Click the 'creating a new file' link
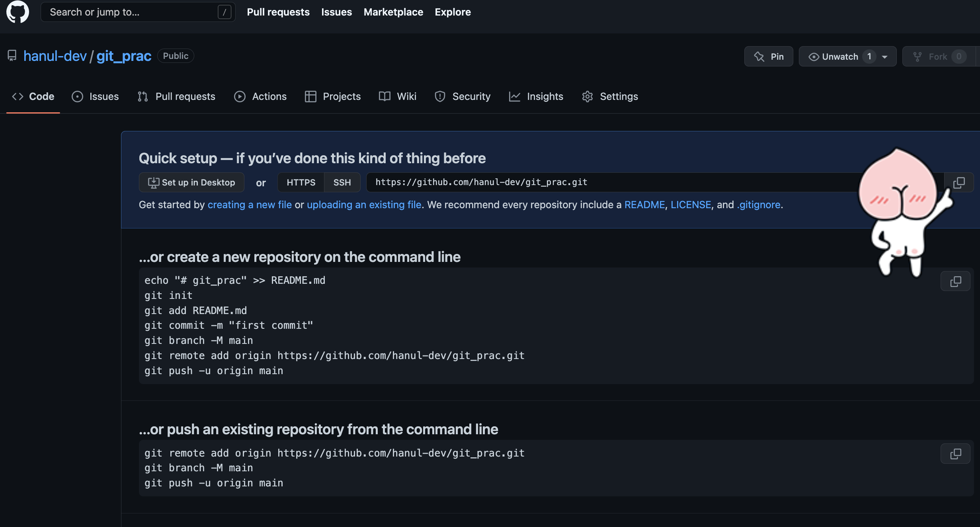Screen dimensions: 980x527 [x=250, y=205]
